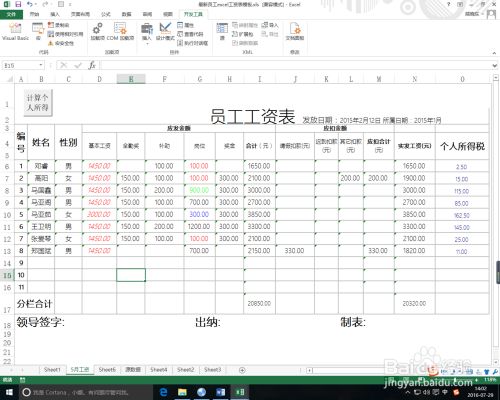The width and height of the screenshot is (500, 400).
Task: Expand the formula bar
Action: tap(495, 65)
